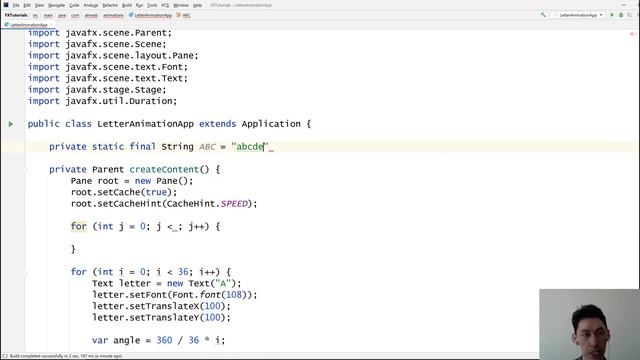Click the almasb breadcrumb
640x360 pixels.
pyautogui.click(x=91, y=15)
